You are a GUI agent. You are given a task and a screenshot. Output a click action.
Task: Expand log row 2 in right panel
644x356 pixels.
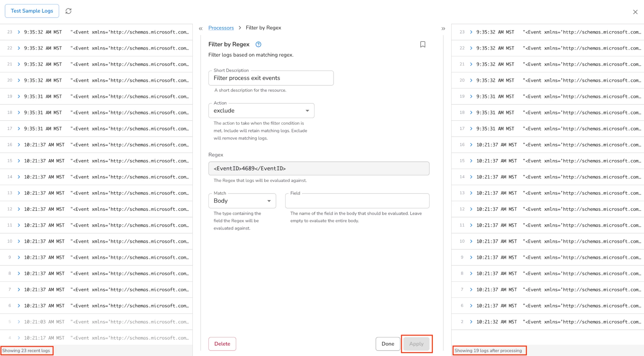click(471, 322)
